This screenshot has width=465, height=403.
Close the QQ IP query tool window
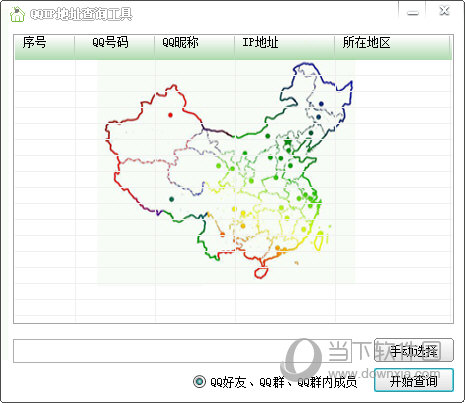pos(444,11)
